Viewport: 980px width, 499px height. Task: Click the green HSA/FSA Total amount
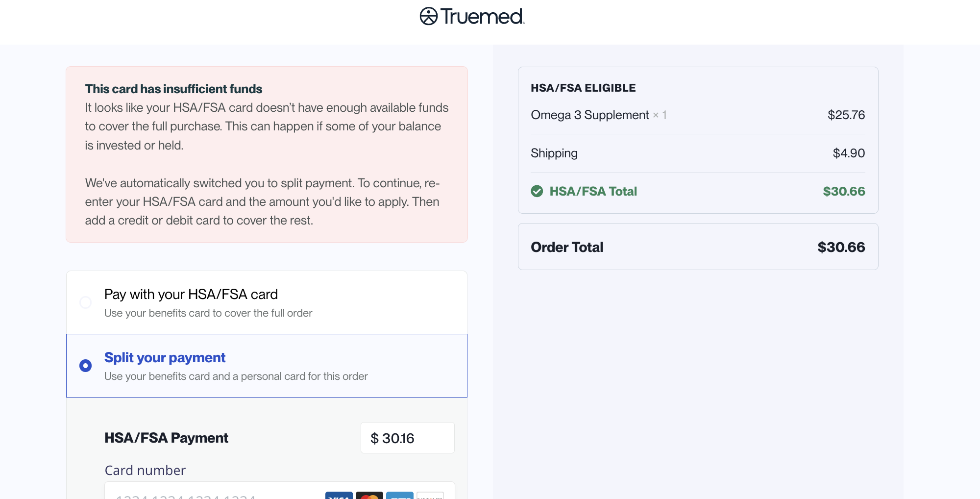pyautogui.click(x=844, y=191)
